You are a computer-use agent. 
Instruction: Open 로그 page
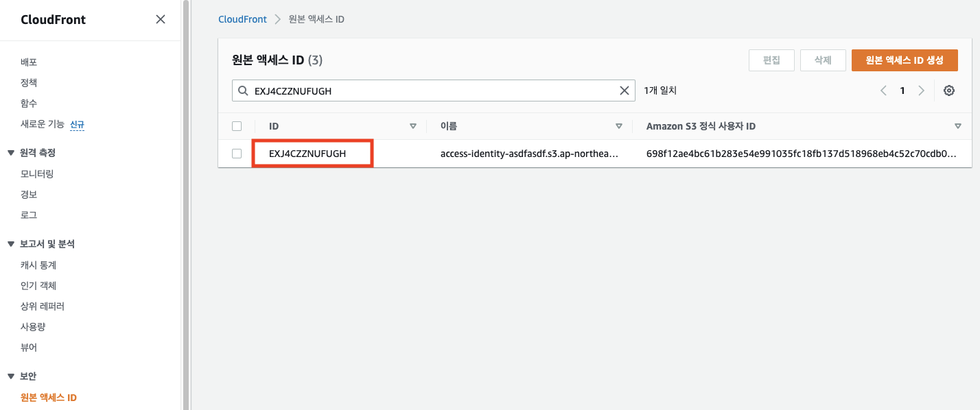click(x=29, y=215)
